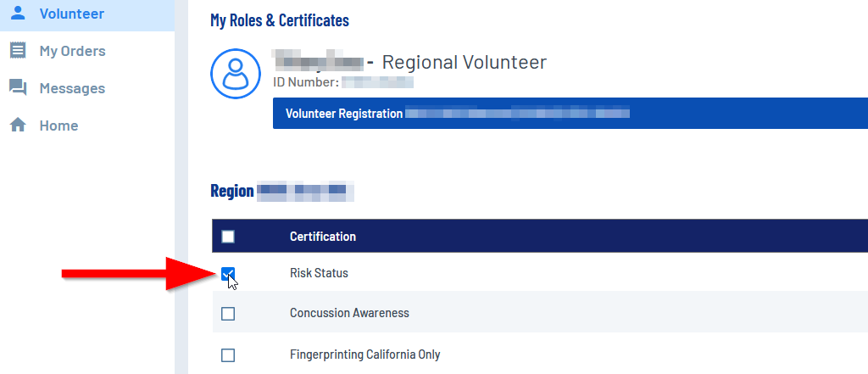Click the Home house icon
Screen dimensions: 868x374
pyautogui.click(x=18, y=126)
